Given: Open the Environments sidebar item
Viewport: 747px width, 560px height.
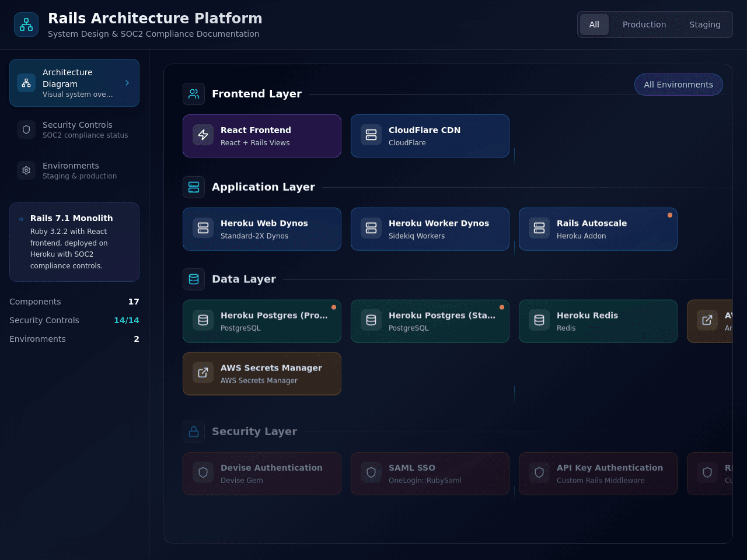Looking at the screenshot, I should tap(74, 170).
